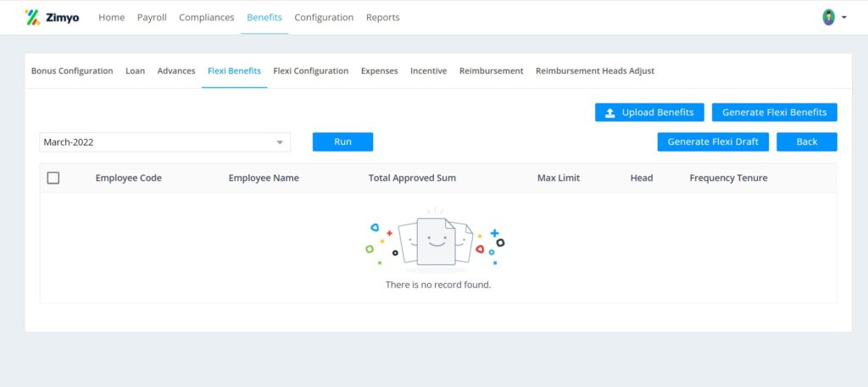Switch to Bonus Configuration tab
This screenshot has width=868, height=387.
[72, 71]
